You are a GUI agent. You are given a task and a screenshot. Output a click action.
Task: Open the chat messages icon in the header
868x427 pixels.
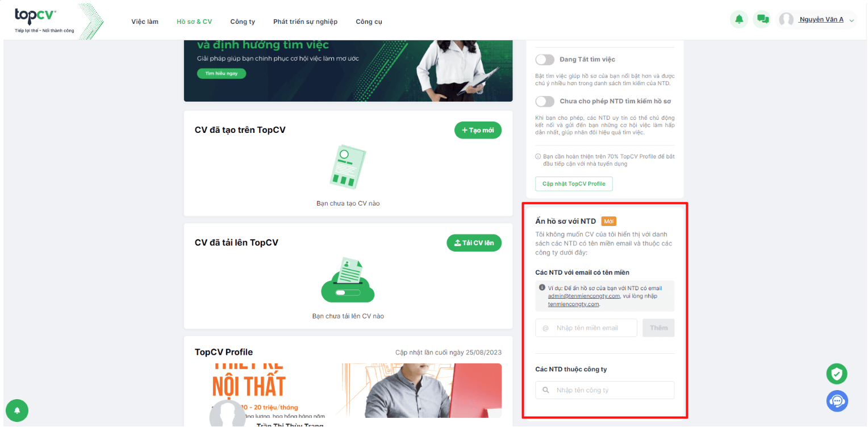click(762, 19)
